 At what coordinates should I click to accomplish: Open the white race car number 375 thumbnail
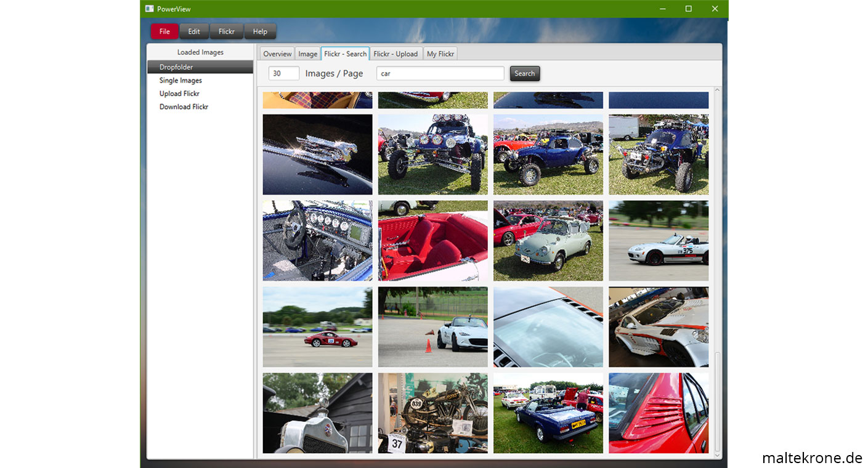pos(659,241)
